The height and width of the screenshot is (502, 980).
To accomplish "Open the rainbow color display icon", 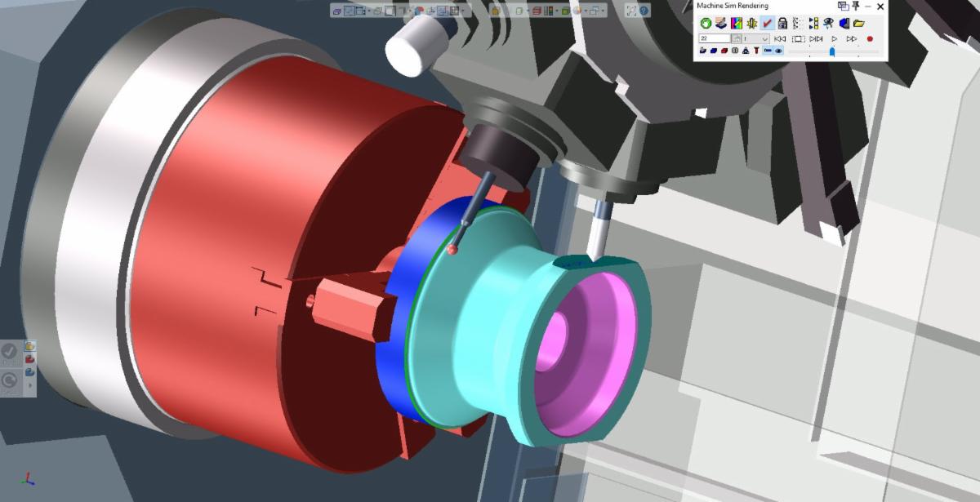I will click(x=737, y=23).
